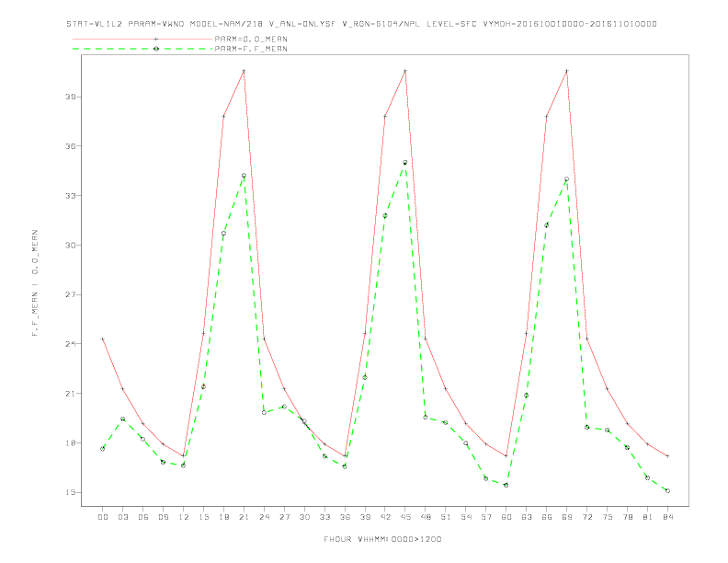The image size is (728, 563).
Task: Click the green circle marker at hour 84
Action: pyautogui.click(x=667, y=490)
